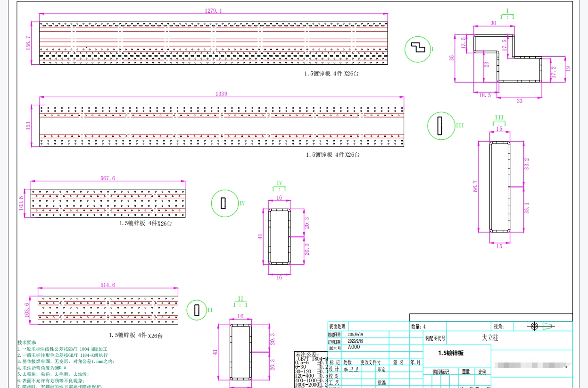Click the 数量: 4 quantity cell
Image resolution: width=588 pixels, height=388 pixels.
tap(418, 326)
